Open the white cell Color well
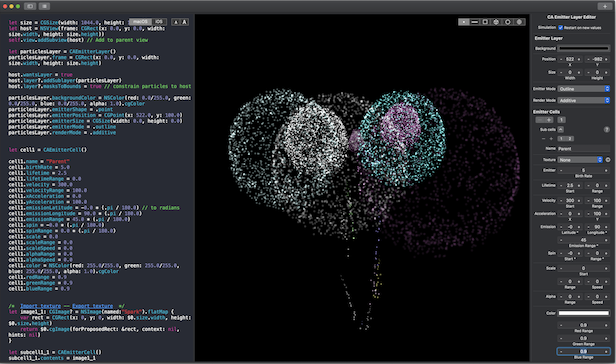 (584, 313)
